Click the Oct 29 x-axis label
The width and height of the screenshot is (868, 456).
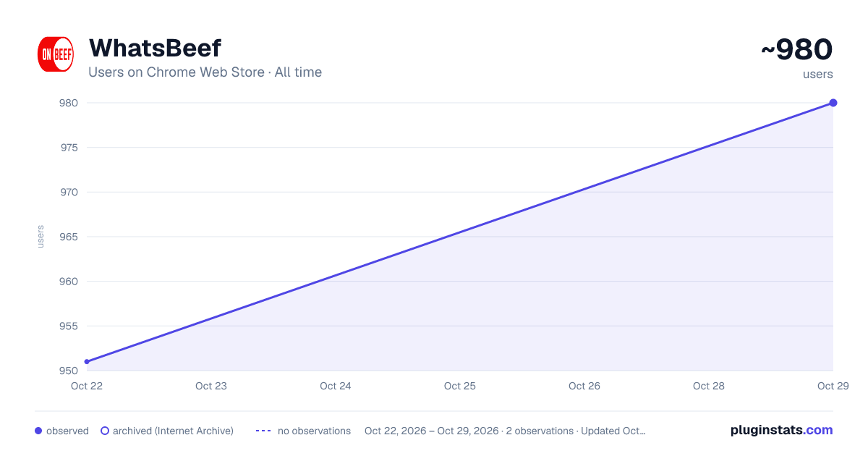[x=833, y=386]
